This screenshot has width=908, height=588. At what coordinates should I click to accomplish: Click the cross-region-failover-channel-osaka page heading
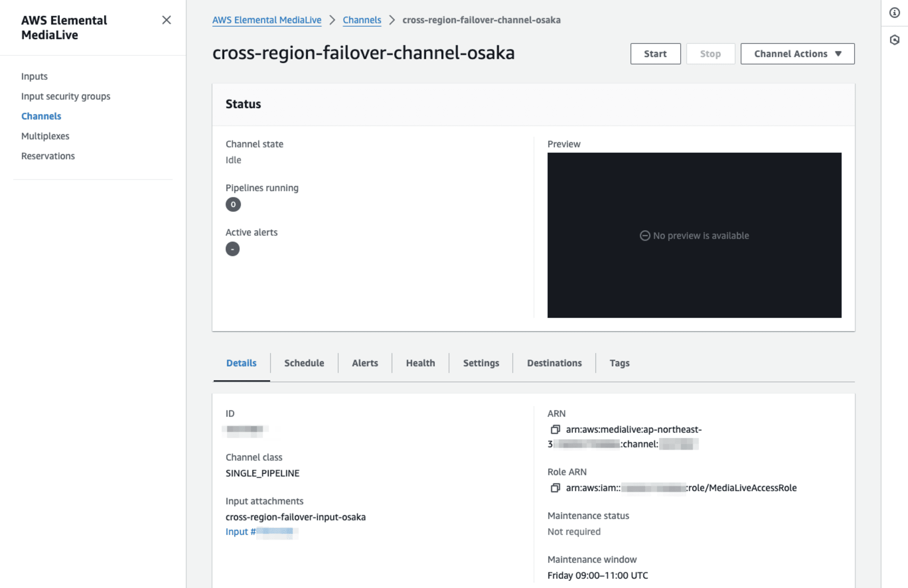(x=364, y=53)
